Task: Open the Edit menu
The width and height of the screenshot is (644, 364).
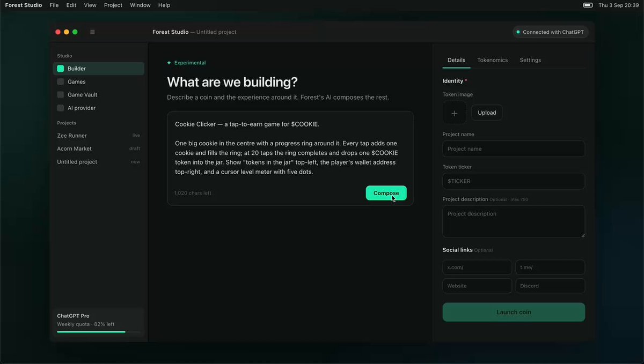Action: 71,5
